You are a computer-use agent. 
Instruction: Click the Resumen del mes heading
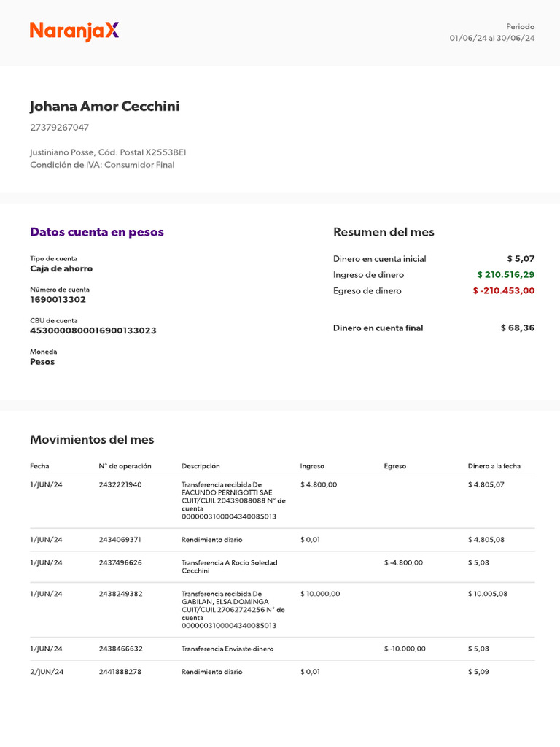pyautogui.click(x=384, y=232)
